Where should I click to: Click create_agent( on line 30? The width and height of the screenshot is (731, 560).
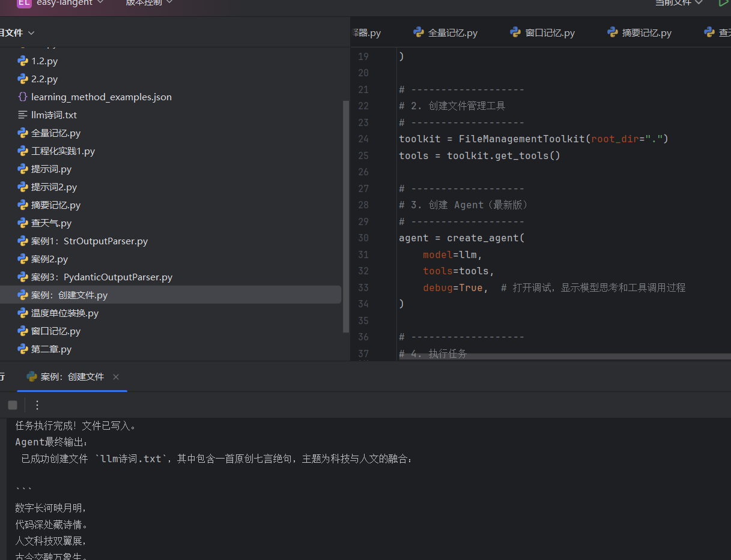(486, 238)
